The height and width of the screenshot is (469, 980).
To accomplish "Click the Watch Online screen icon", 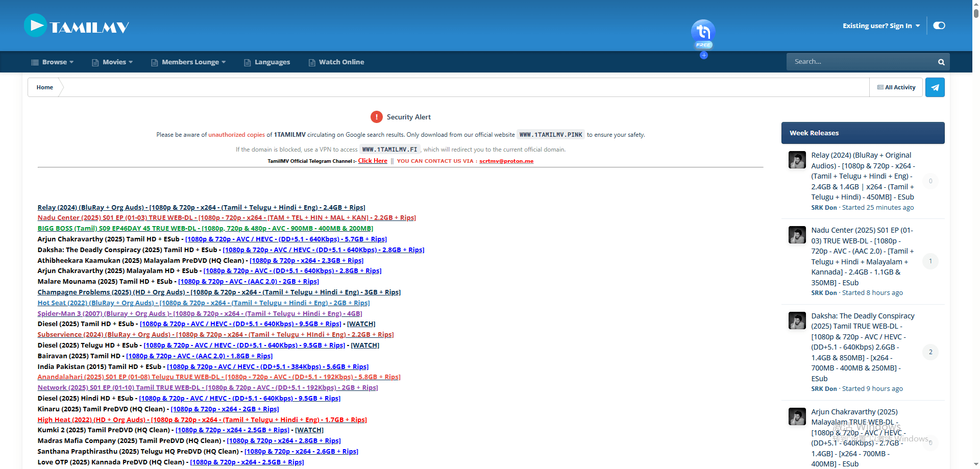I will click(311, 62).
